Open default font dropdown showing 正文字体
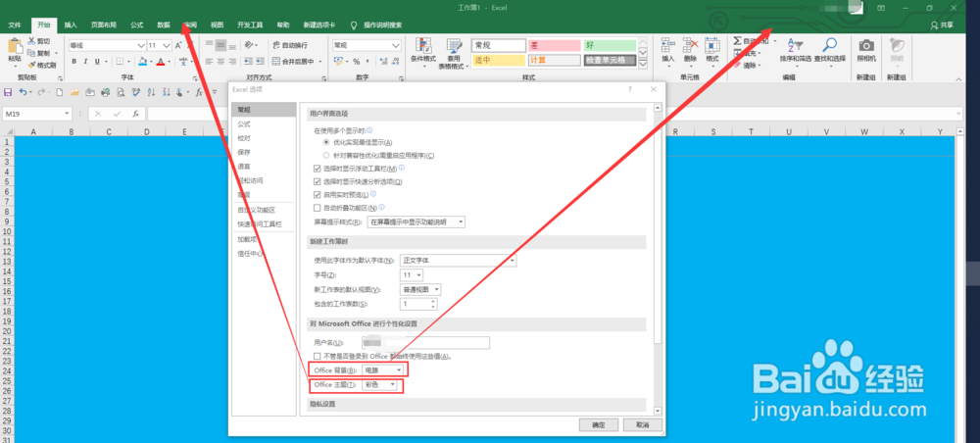Viewport: 980px width, 443px height. (458, 260)
